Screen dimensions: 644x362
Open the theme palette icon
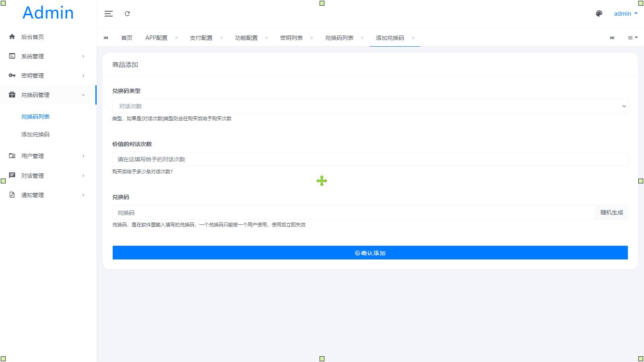(x=599, y=14)
